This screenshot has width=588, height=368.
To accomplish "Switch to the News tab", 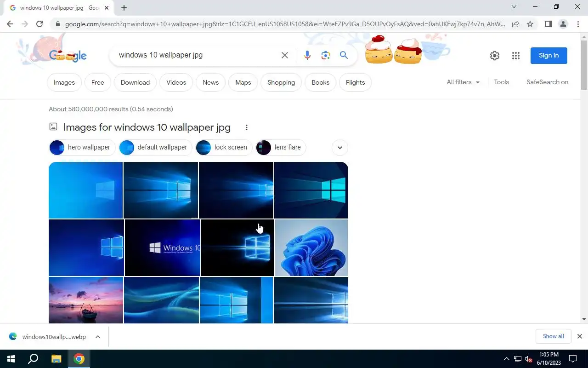I will 211,82.
